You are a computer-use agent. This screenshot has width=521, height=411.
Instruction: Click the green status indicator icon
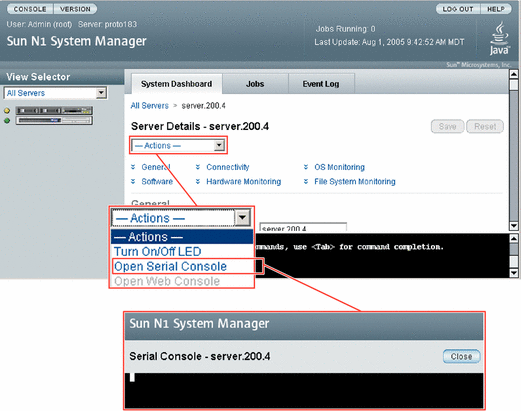click(x=7, y=120)
